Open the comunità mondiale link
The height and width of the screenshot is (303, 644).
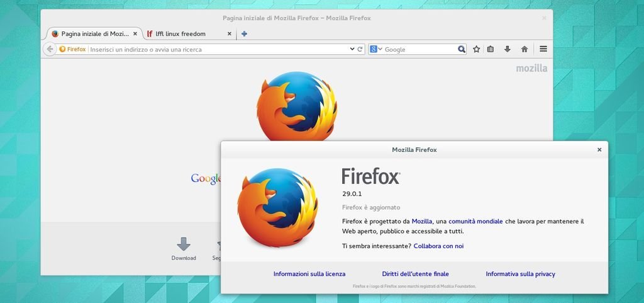click(475, 221)
